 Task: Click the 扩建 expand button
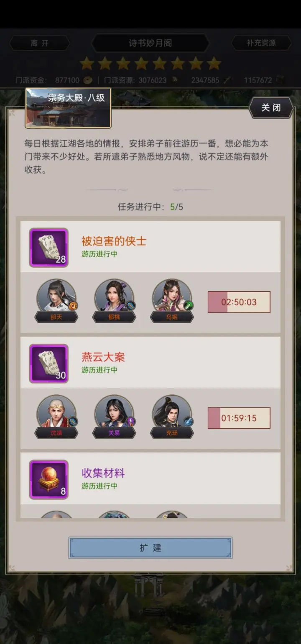pyautogui.click(x=150, y=548)
